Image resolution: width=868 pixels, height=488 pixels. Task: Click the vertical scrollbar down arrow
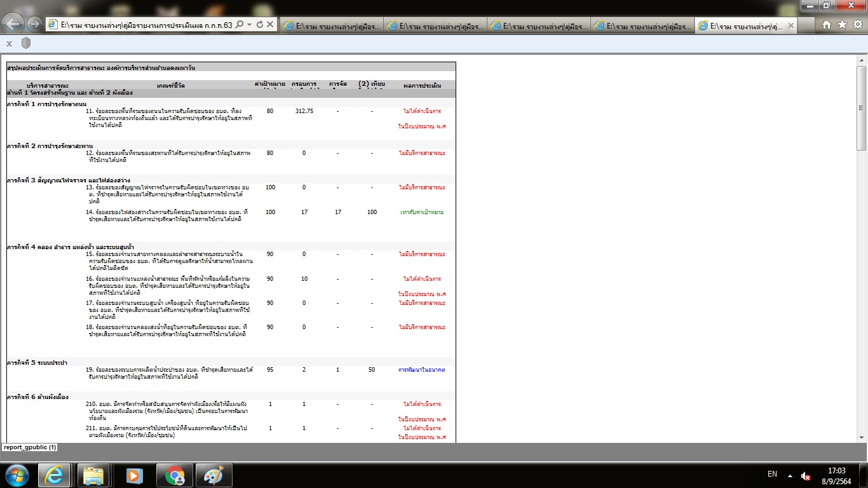click(862, 437)
